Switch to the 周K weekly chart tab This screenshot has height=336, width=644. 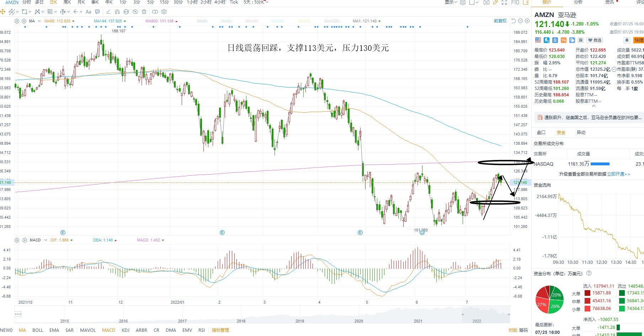coord(67,2)
